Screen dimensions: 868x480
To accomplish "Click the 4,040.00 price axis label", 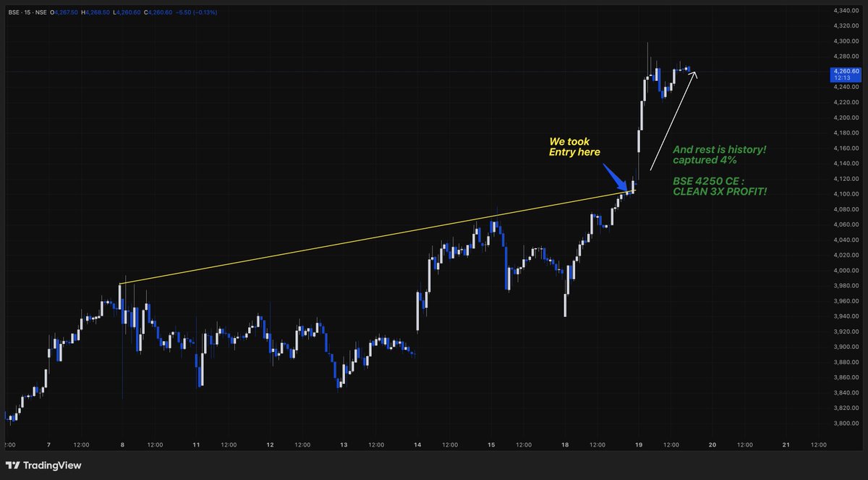I will coord(845,240).
